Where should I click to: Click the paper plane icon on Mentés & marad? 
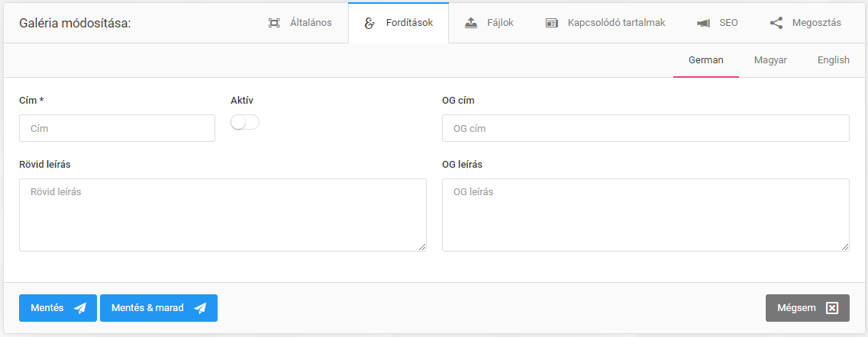[200, 308]
